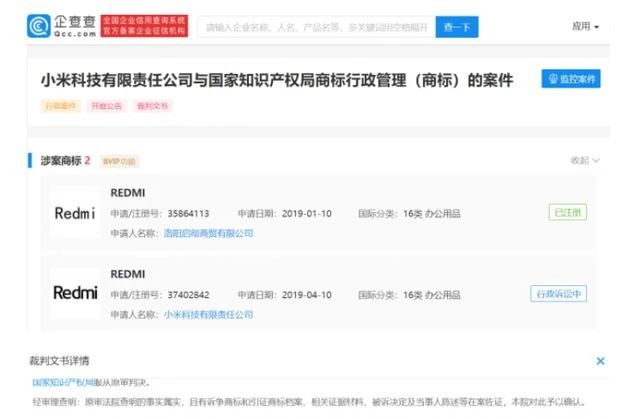This screenshot has width=640, height=419.
Task: Click the SVIP功能 badge
Action: pos(119,162)
